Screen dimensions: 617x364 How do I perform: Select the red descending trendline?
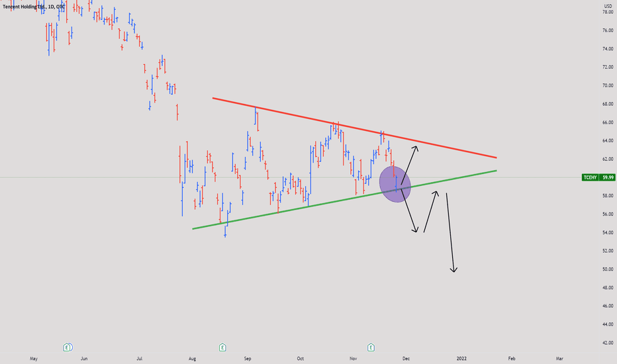coord(354,128)
